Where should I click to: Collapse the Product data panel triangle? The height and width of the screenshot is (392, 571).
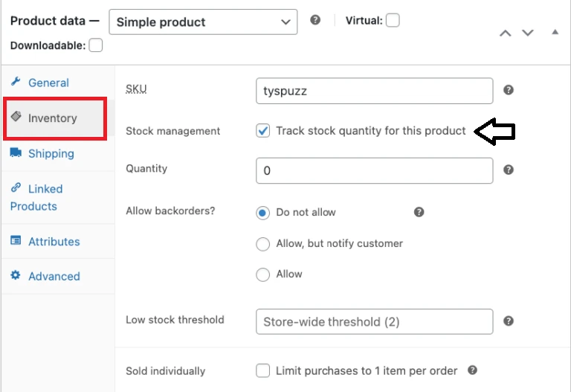(555, 33)
